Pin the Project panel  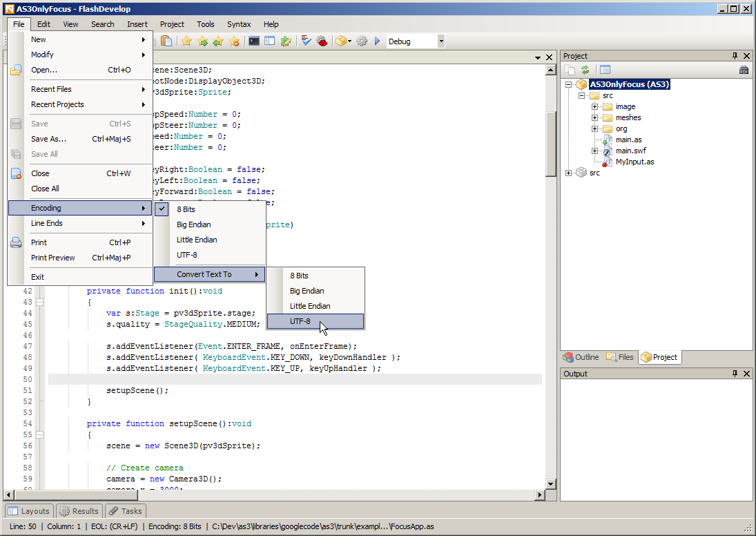pyautogui.click(x=735, y=56)
